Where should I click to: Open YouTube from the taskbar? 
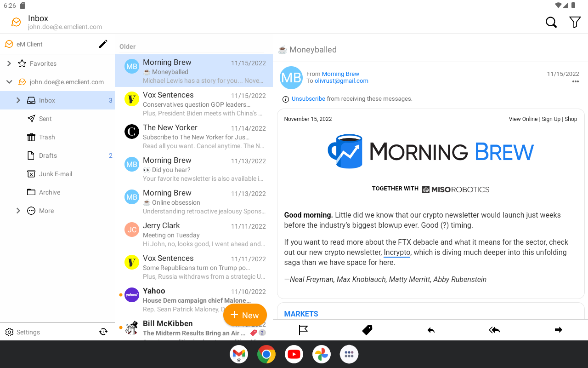point(294,354)
